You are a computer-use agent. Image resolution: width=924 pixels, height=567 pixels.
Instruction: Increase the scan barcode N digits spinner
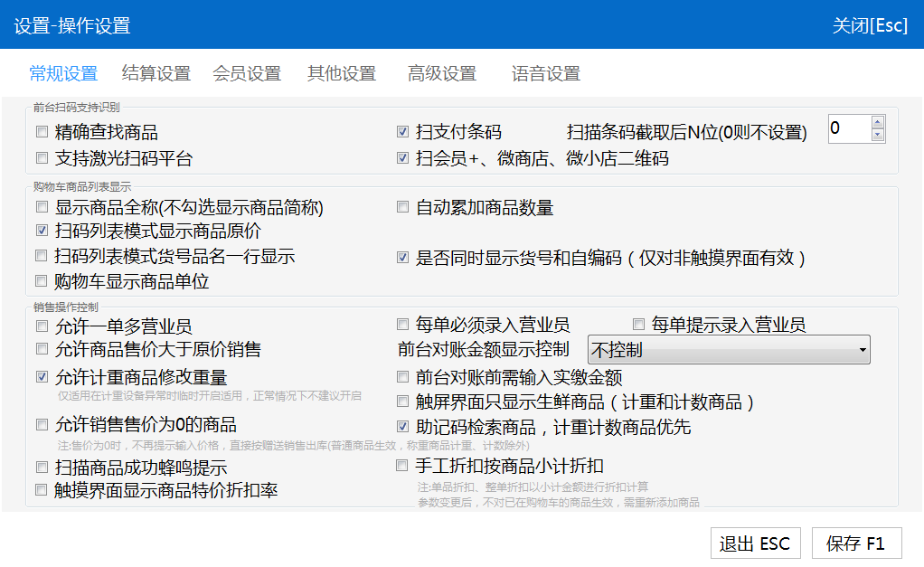[877, 122]
